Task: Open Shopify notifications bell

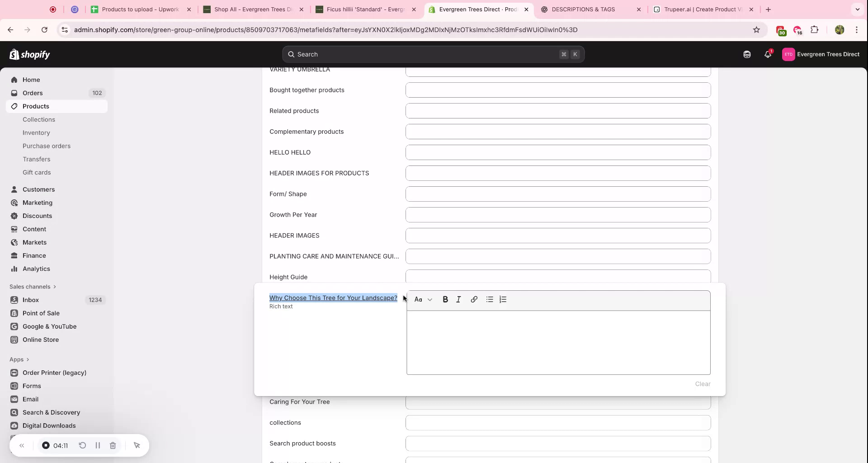Action: pyautogui.click(x=767, y=54)
